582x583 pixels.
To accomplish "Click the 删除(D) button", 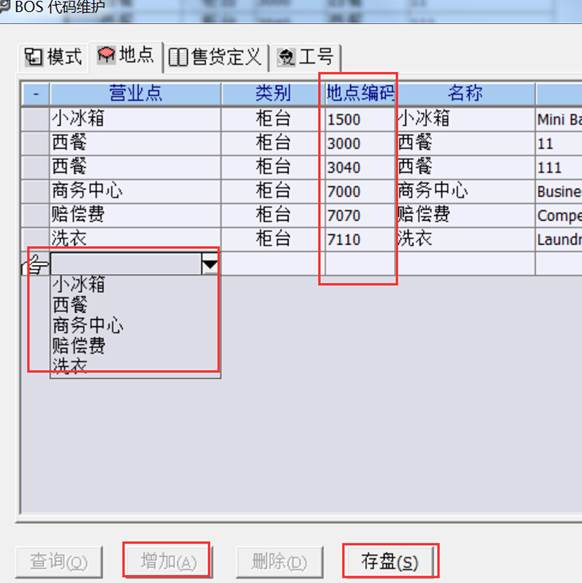I will click(x=279, y=561).
